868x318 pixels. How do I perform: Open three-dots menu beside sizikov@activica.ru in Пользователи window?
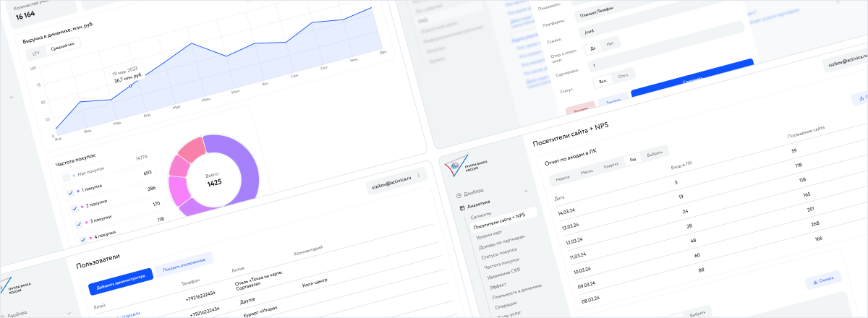click(419, 175)
